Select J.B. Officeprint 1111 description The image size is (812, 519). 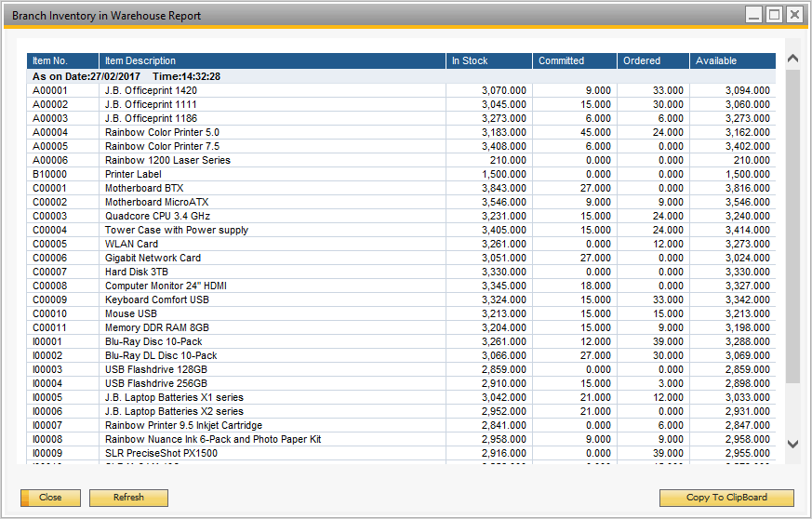(x=151, y=104)
